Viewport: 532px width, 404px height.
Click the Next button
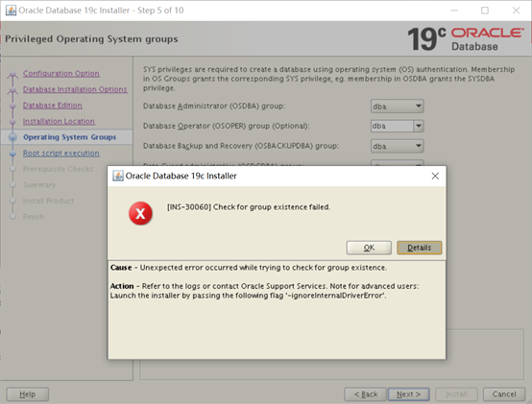pyautogui.click(x=409, y=394)
